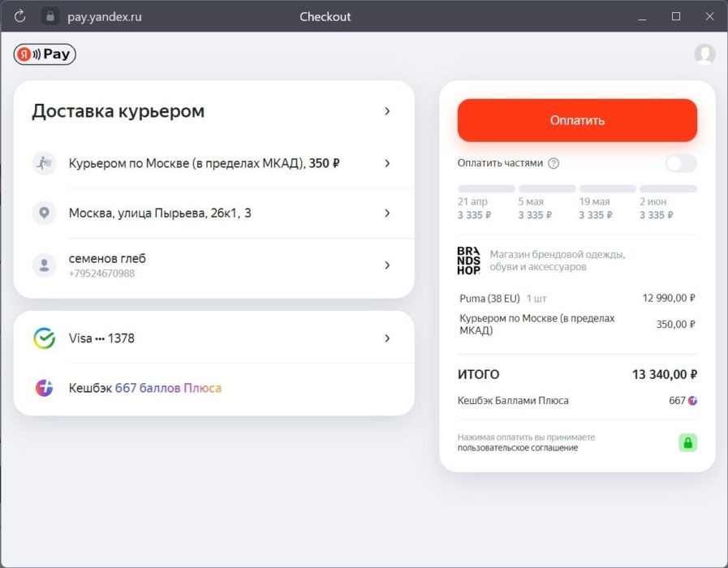Click the browser page reload icon
This screenshot has width=728, height=568.
point(20,16)
